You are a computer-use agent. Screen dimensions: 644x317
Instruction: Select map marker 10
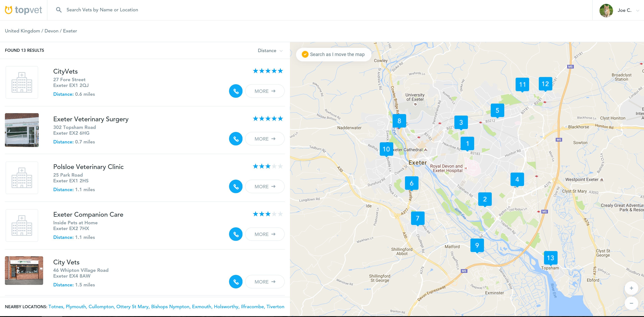386,149
